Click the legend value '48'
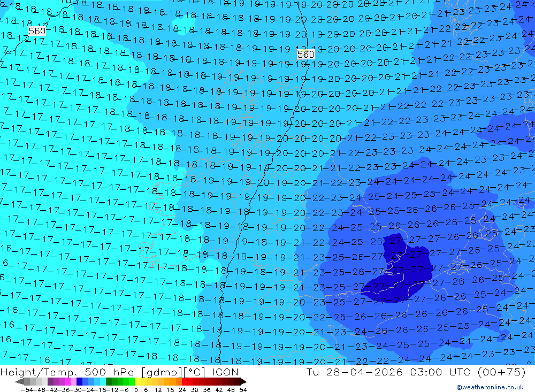Screen dimensions: 535x392 click(231, 390)
